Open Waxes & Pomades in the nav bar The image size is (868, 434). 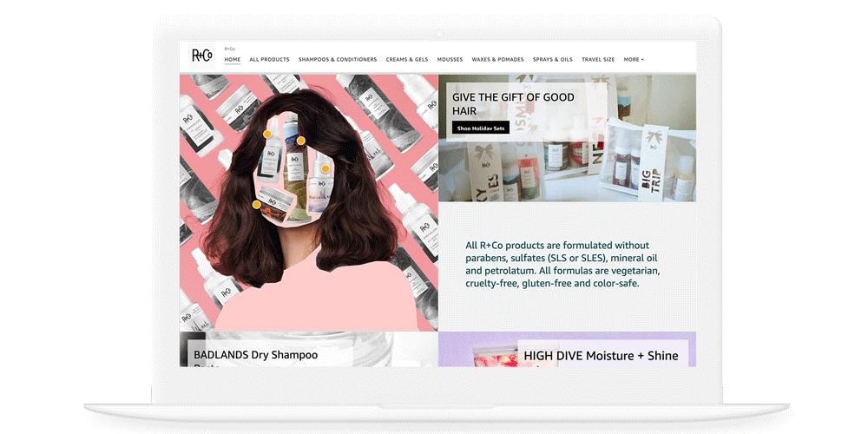pyautogui.click(x=497, y=60)
